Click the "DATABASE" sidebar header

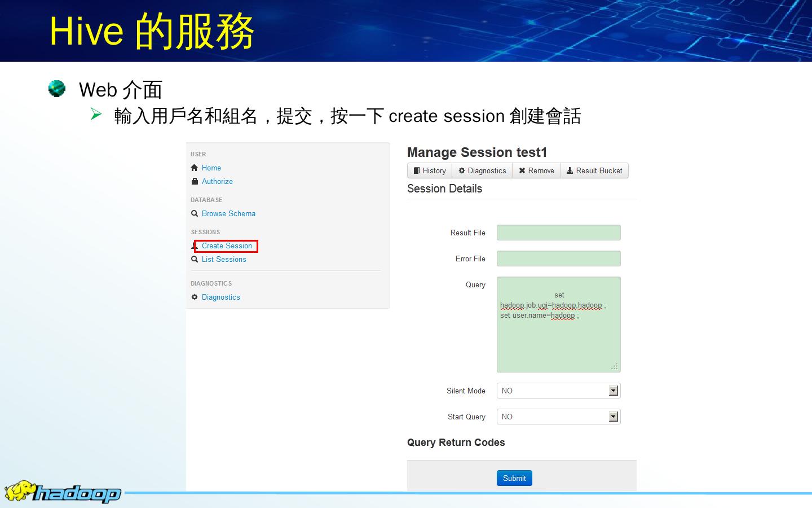[x=206, y=200]
